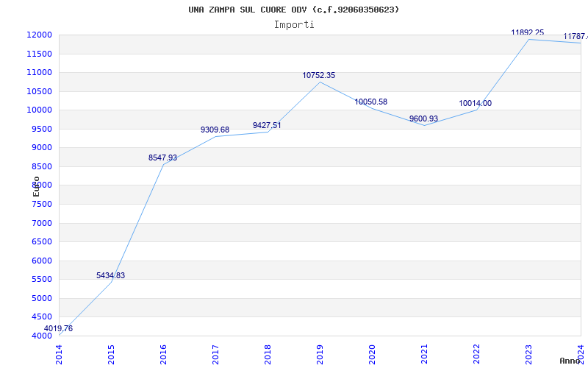Viewport: 588px width, 368px height.
Task: Click the 2019 x-axis label
Action: point(320,354)
